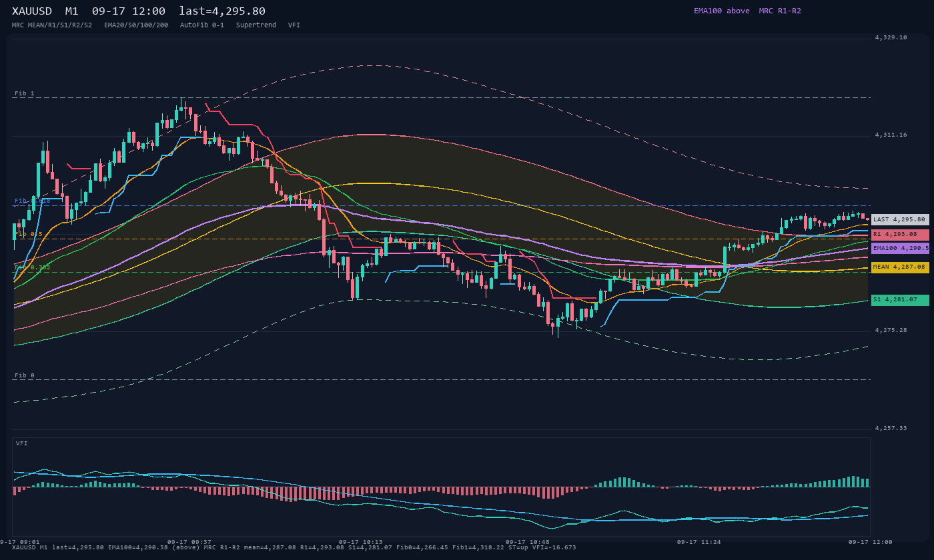934x560 pixels.
Task: Click the last=4,295.80 readout in the title
Action: tap(222, 11)
